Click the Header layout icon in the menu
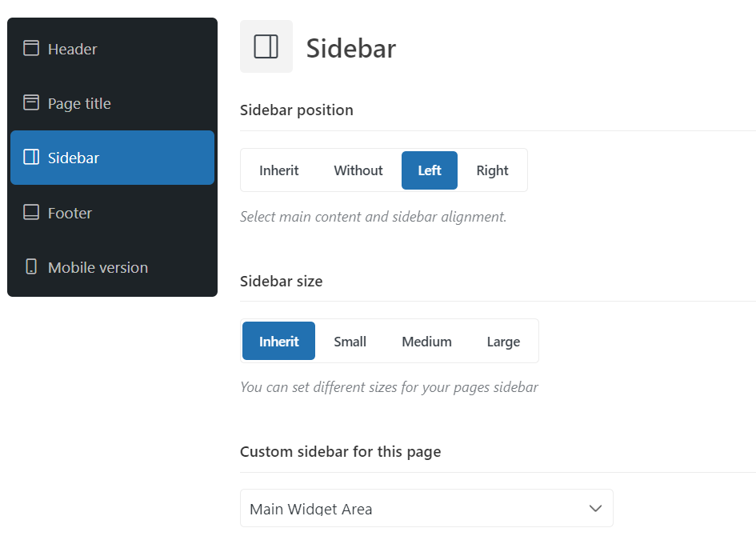 coord(31,48)
